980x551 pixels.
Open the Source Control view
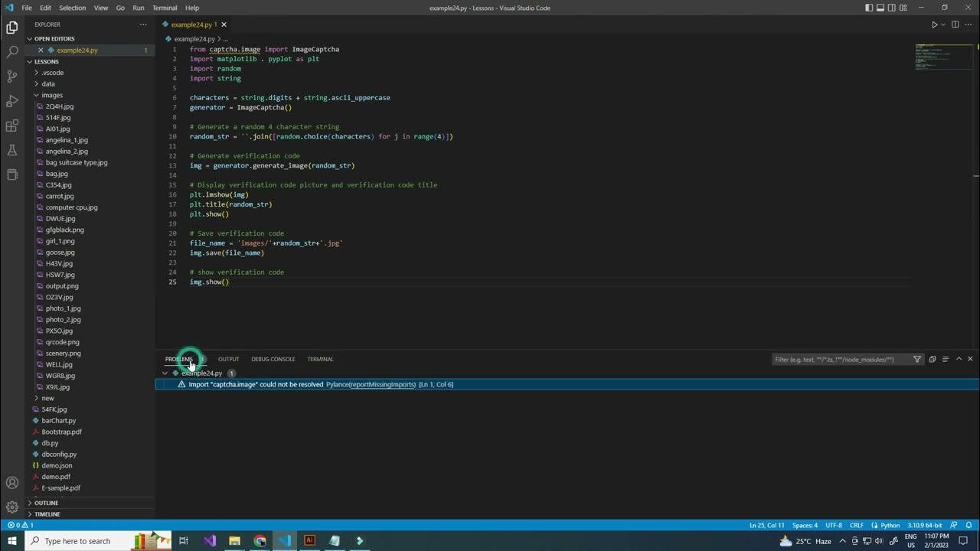pos(11,77)
